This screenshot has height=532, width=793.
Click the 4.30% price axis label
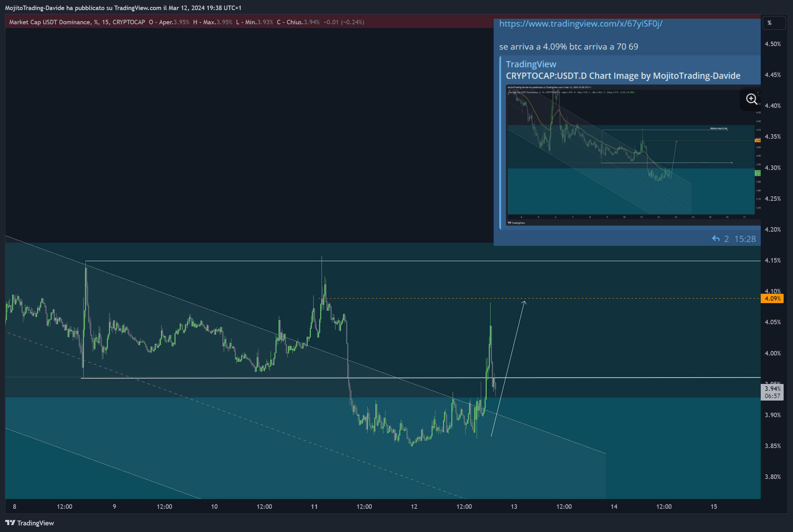click(773, 168)
